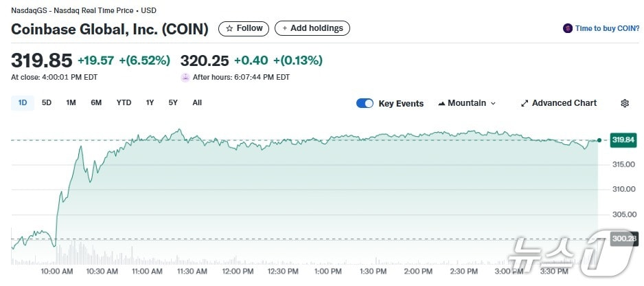Select the 1D time range tab
The image size is (644, 286).
(x=23, y=102)
